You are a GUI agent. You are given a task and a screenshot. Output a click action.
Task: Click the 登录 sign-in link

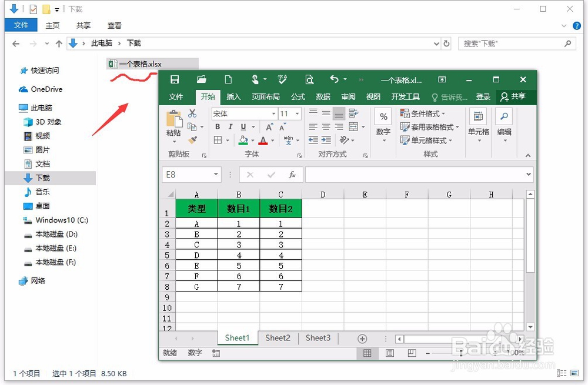[483, 96]
